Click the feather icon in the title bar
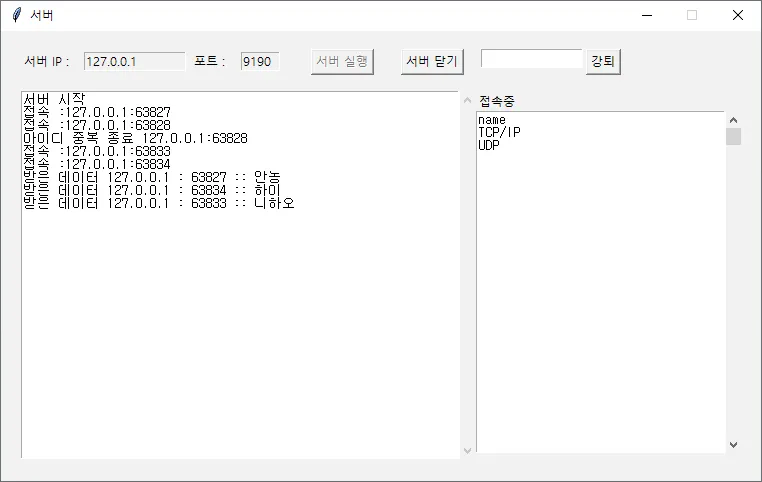Viewport: 762px width, 482px height. click(16, 15)
